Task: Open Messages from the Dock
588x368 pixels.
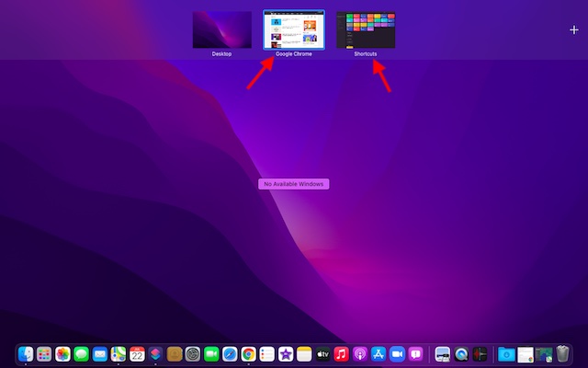Action: point(81,353)
